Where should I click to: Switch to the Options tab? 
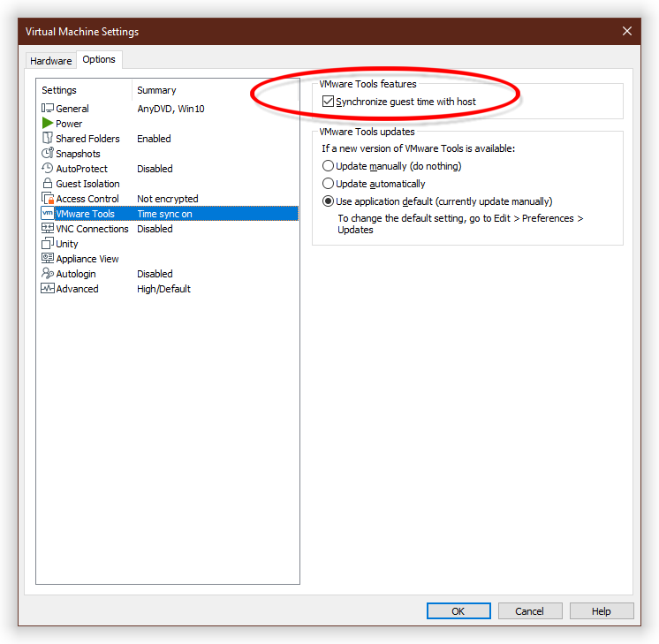pyautogui.click(x=99, y=59)
